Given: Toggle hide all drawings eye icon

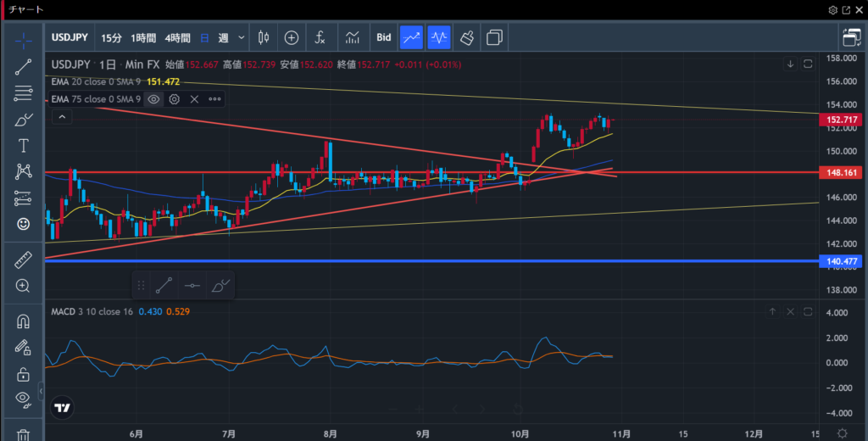Looking at the screenshot, I should (x=23, y=399).
